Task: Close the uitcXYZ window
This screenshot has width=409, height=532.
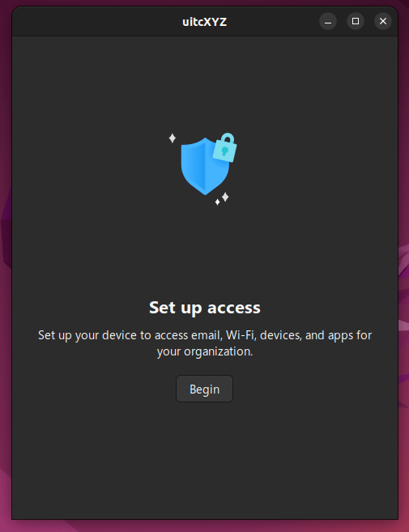Action: pyautogui.click(x=383, y=21)
